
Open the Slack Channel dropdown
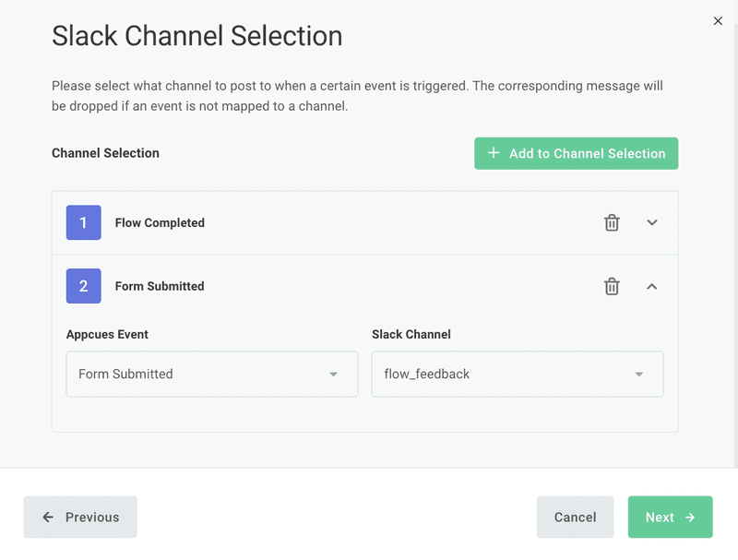click(517, 374)
